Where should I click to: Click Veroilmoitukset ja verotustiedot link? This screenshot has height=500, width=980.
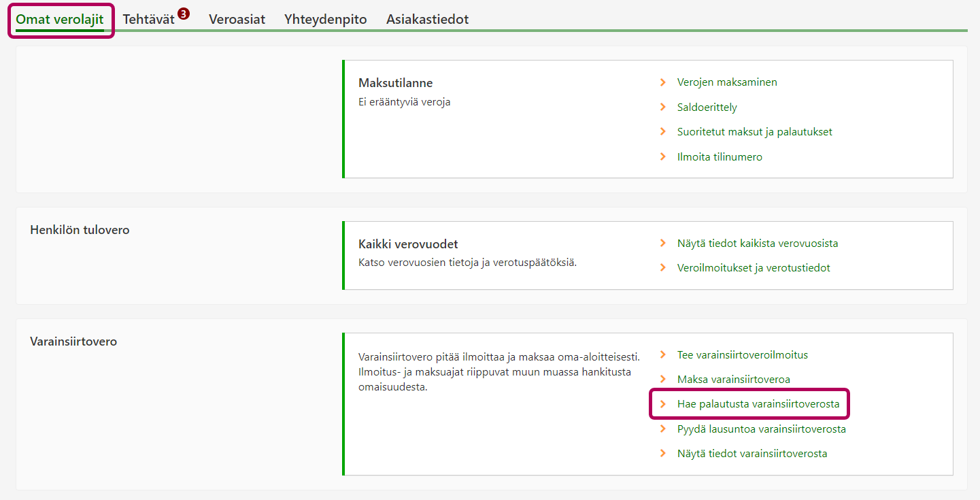[x=754, y=268]
